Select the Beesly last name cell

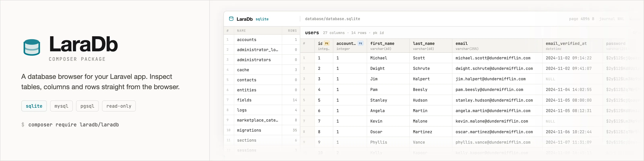[x=431, y=90]
